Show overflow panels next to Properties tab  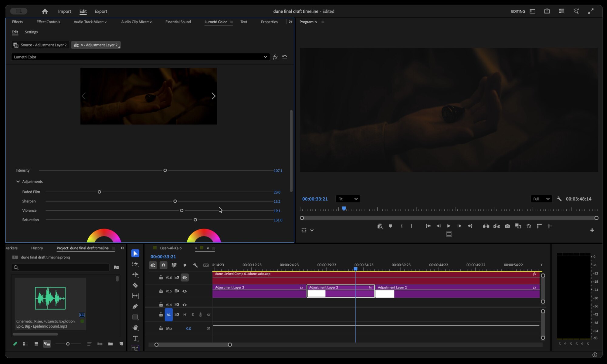(290, 22)
